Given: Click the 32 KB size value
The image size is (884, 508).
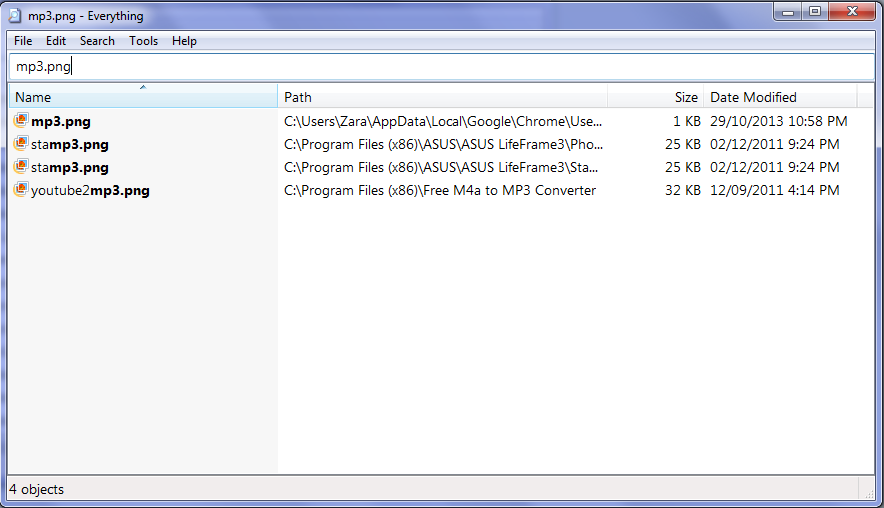Looking at the screenshot, I should click(683, 191).
